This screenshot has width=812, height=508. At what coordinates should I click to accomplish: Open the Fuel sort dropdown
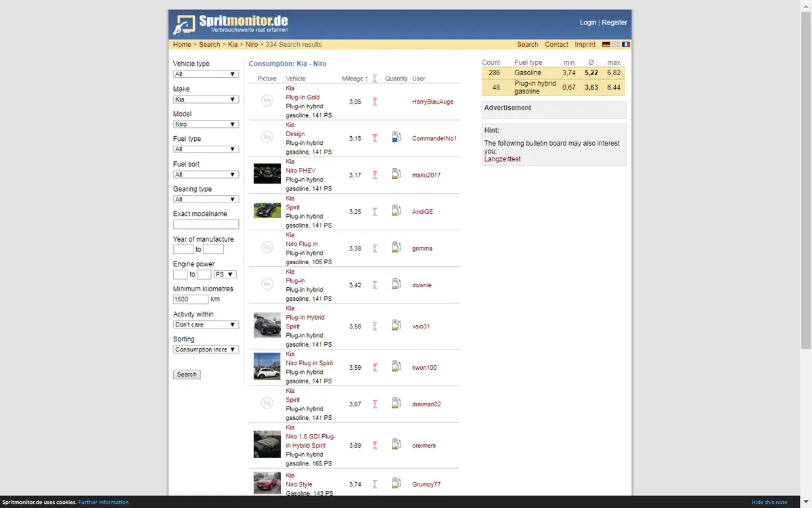tap(206, 174)
